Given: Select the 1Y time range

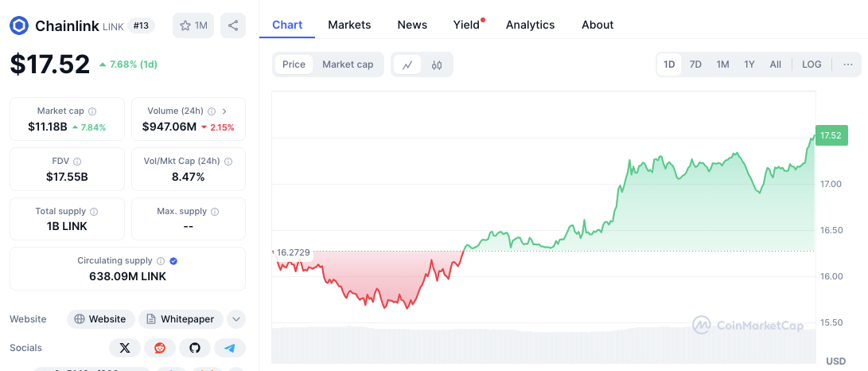Looking at the screenshot, I should coord(749,64).
